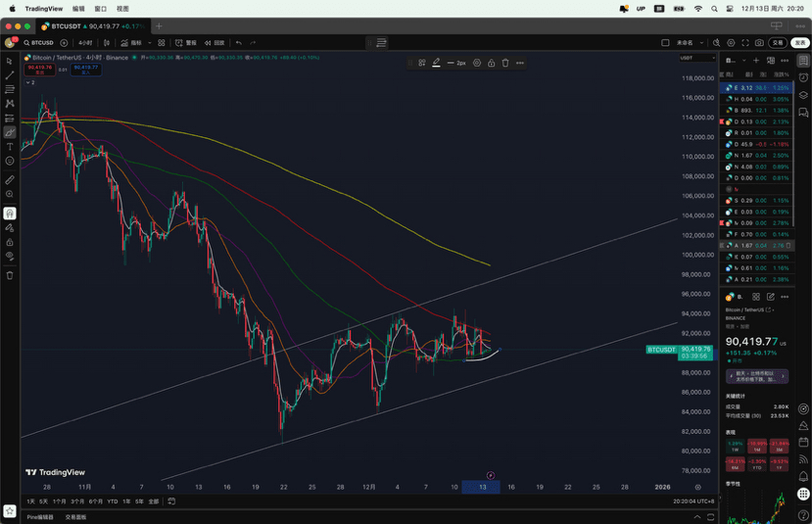Open the 4小时 interval selector
Screen dimensions: 812x524
(x=85, y=42)
